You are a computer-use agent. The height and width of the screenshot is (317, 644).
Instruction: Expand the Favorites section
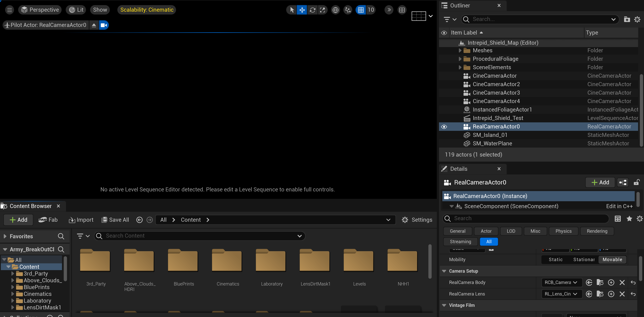[5, 236]
